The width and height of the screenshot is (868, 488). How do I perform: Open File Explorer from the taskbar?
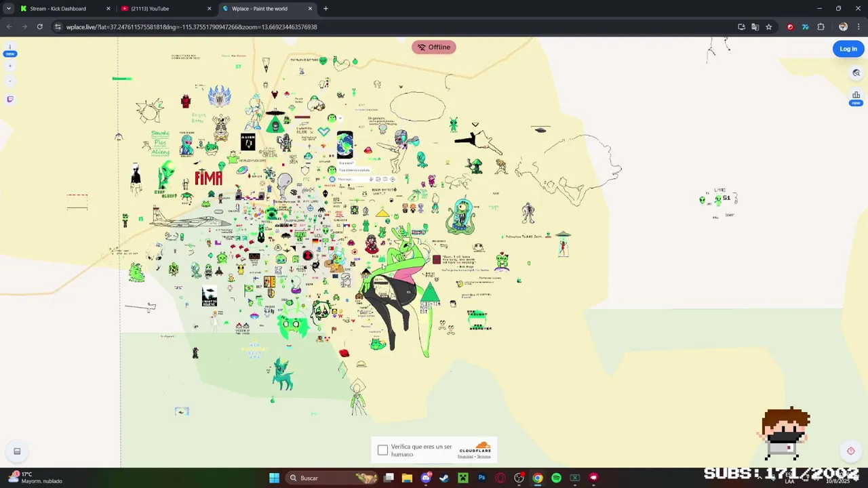[x=407, y=478]
